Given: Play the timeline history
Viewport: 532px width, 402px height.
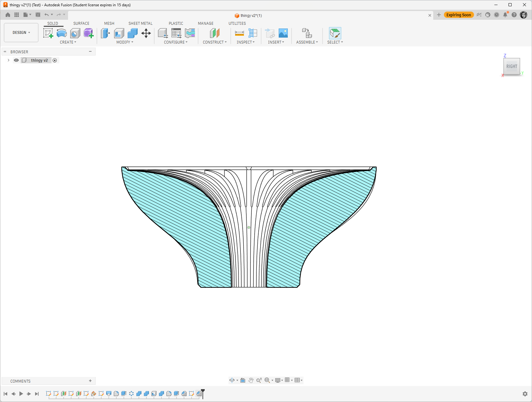Looking at the screenshot, I should 21,394.
